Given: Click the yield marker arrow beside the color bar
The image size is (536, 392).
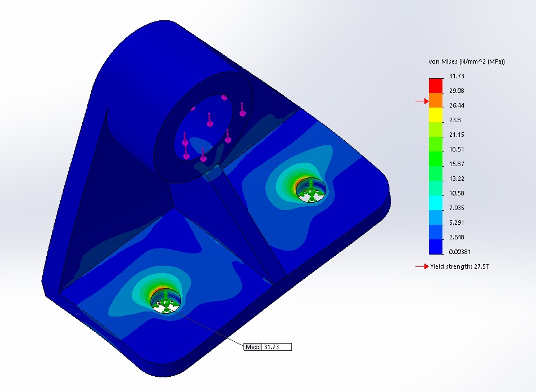Looking at the screenshot, I should pos(422,101).
